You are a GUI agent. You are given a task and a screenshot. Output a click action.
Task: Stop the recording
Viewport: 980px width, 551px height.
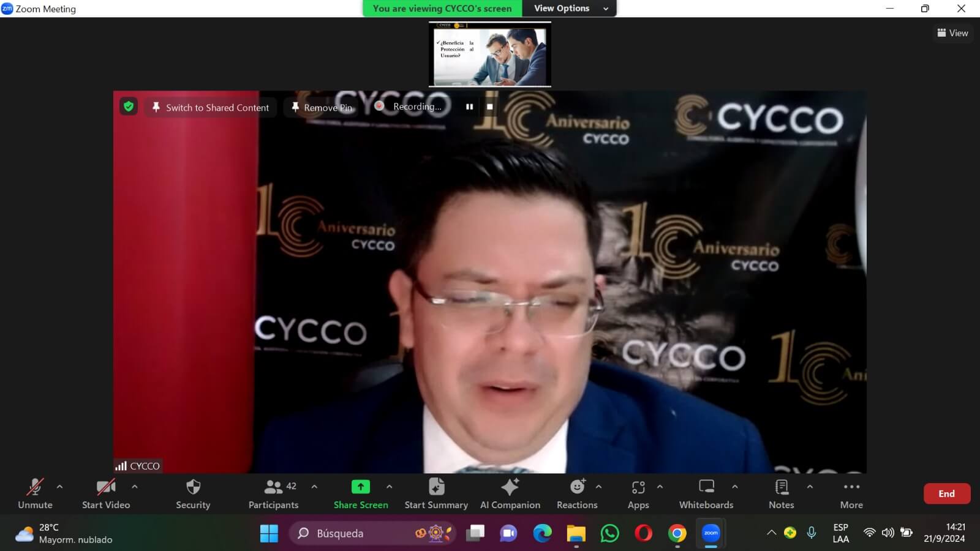coord(489,107)
